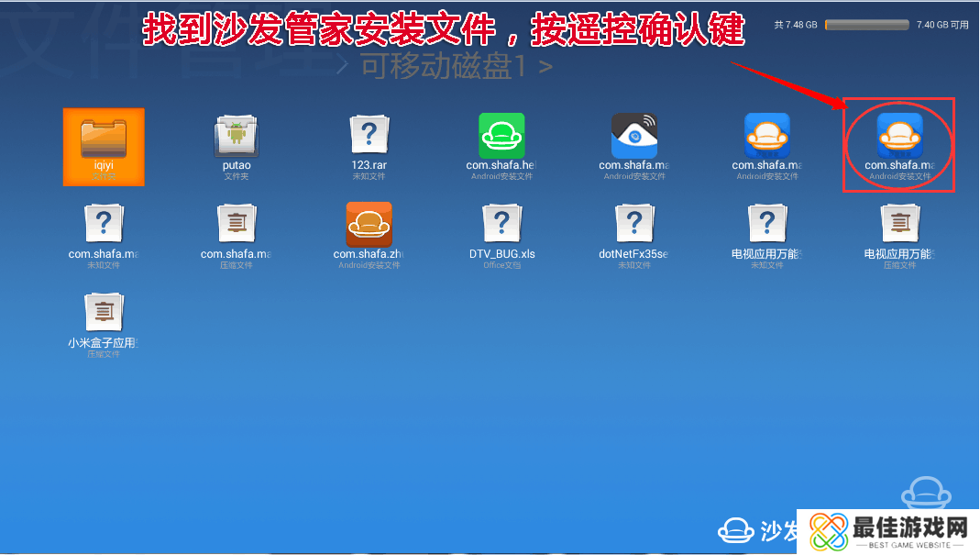This screenshot has height=555, width=980.
Task: Open the iqiyi folder
Action: pos(104,146)
